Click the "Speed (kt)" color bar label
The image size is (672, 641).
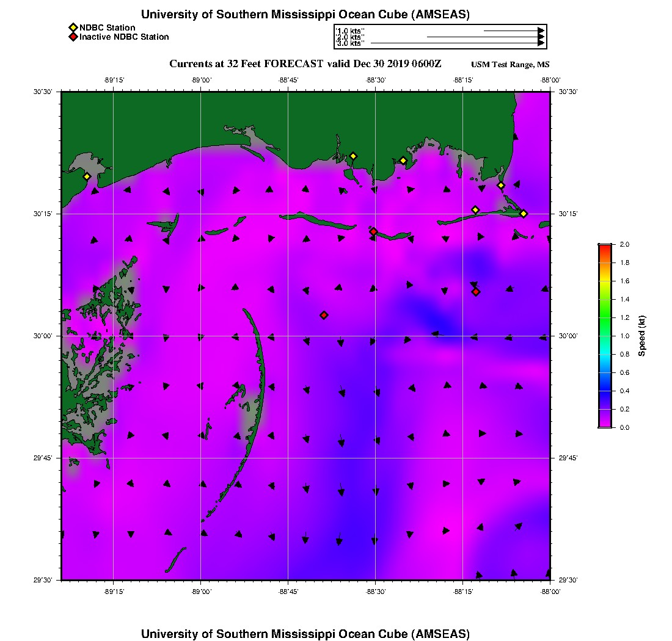click(642, 336)
